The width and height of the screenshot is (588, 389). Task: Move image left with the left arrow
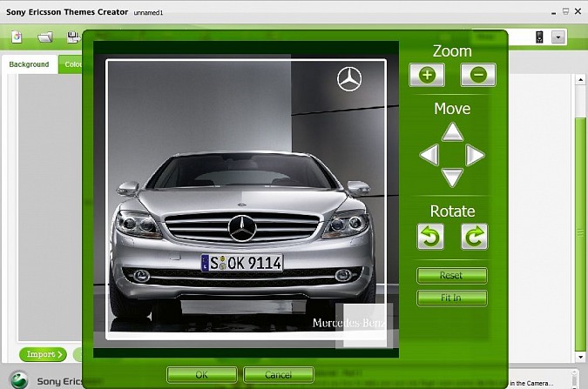[429, 154]
